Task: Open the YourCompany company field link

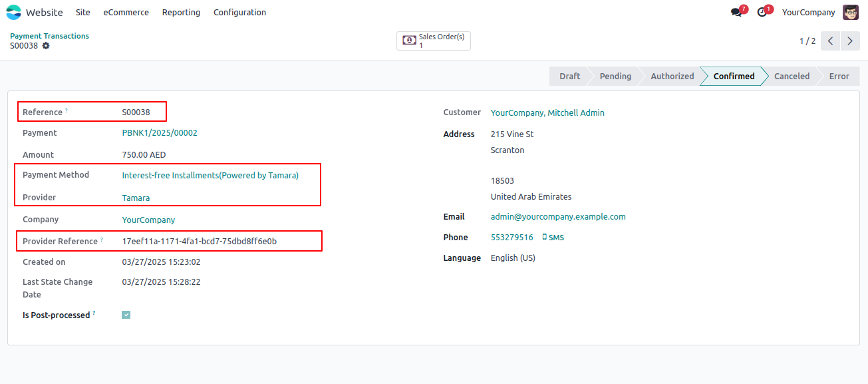Action: tap(148, 220)
